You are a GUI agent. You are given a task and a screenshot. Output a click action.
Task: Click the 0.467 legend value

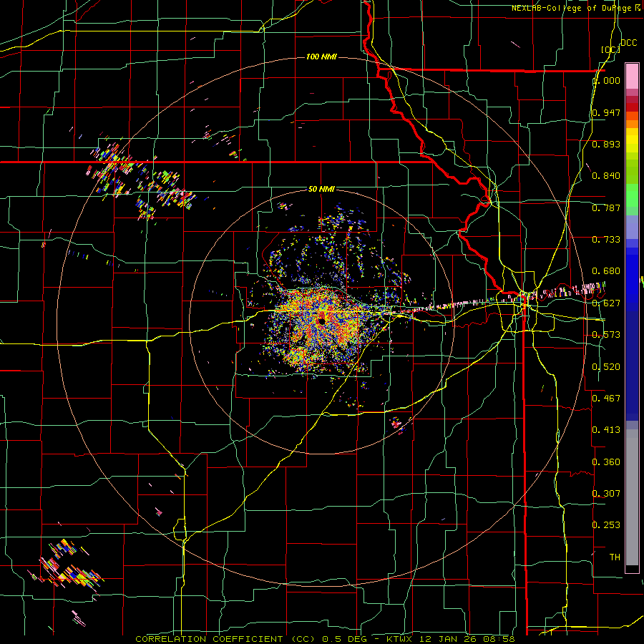click(606, 399)
